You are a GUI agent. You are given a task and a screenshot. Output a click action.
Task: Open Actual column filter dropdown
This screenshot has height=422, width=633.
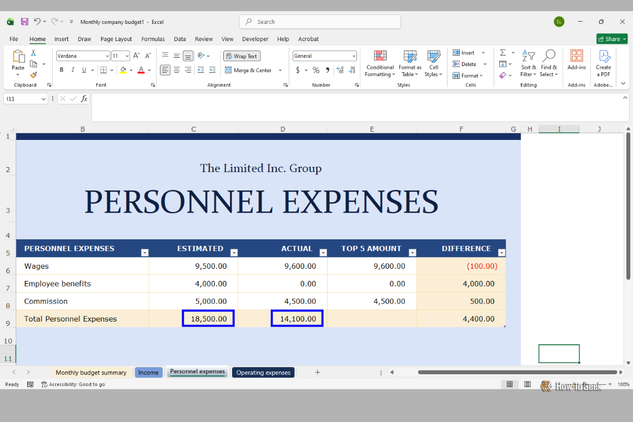pos(323,253)
